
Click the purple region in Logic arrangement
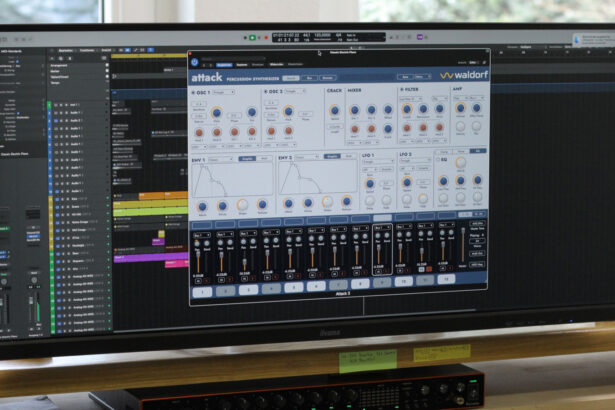pyautogui.click(x=151, y=257)
